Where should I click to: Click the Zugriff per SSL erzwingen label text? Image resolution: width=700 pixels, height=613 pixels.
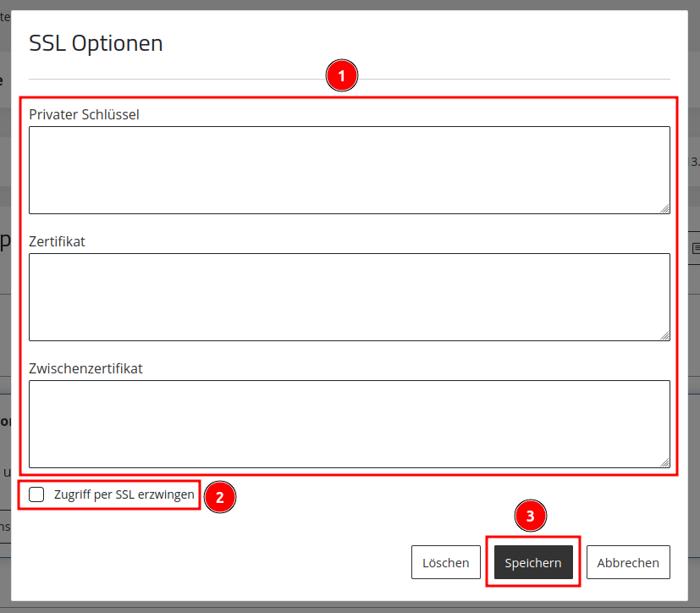coord(124,494)
